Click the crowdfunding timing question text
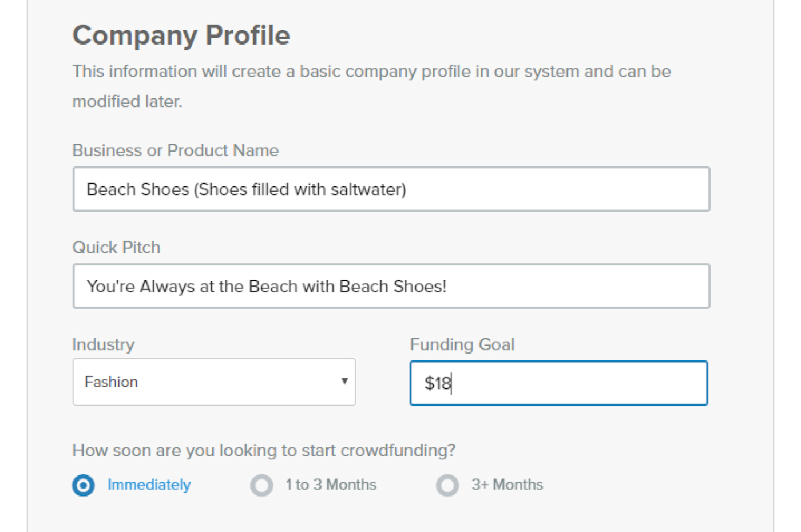The image size is (801, 532). point(263,451)
